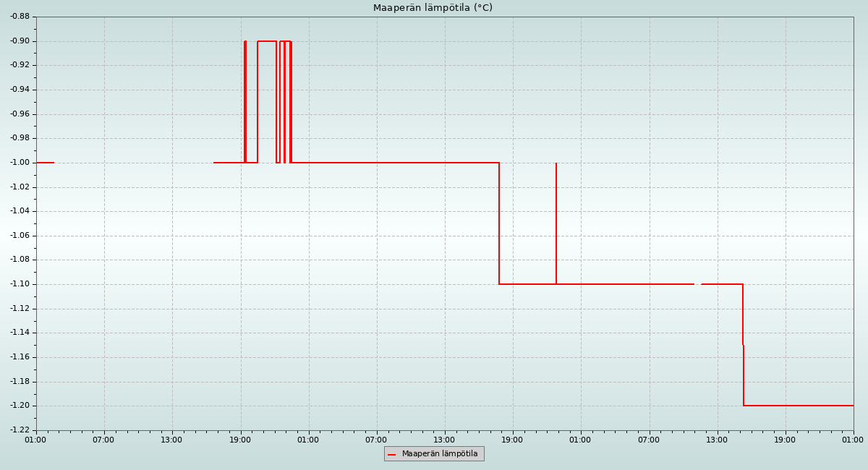Click the first 07:00 time axis label

tap(103, 440)
